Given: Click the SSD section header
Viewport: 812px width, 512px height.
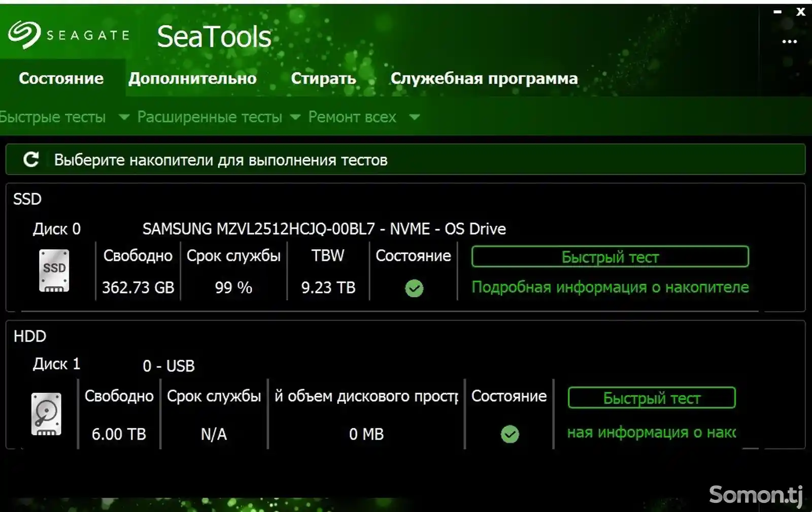Looking at the screenshot, I should 27,199.
